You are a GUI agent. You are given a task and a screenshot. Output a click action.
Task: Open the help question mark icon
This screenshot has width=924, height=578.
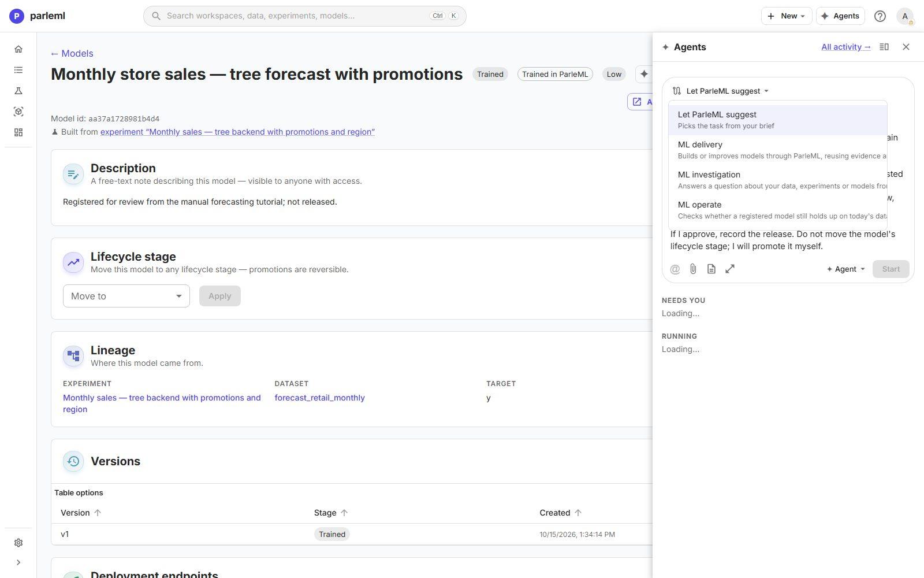(880, 16)
